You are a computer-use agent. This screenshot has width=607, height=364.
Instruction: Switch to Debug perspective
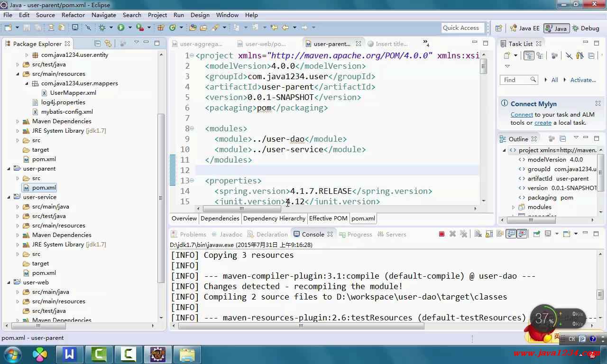[x=586, y=28]
